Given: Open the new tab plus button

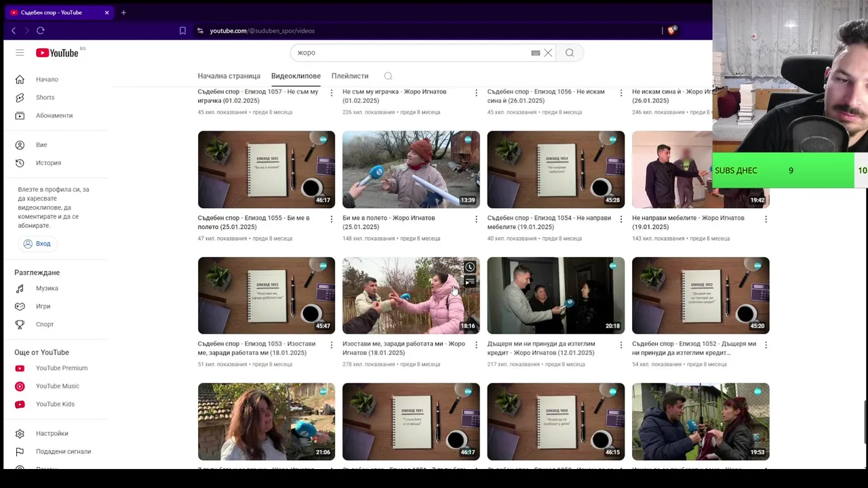Looking at the screenshot, I should pos(123,12).
